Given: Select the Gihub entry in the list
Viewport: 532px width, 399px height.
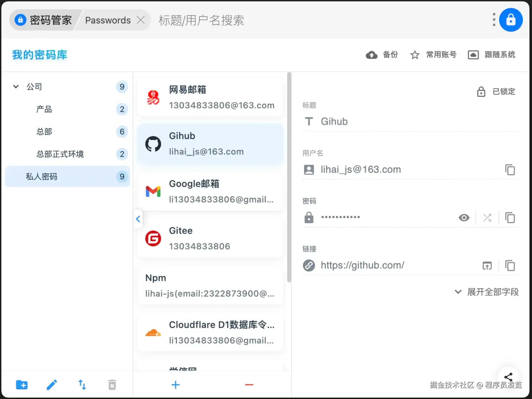Looking at the screenshot, I should pyautogui.click(x=210, y=144).
